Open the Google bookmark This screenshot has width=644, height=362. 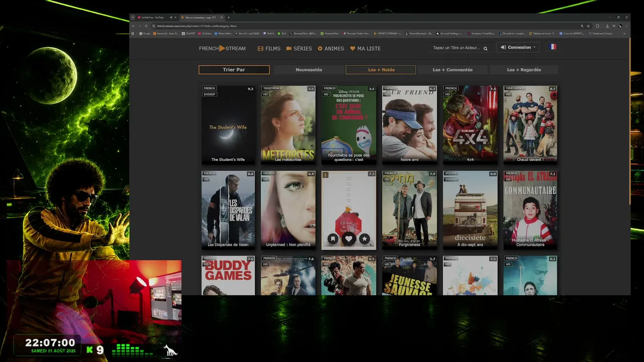tap(145, 34)
